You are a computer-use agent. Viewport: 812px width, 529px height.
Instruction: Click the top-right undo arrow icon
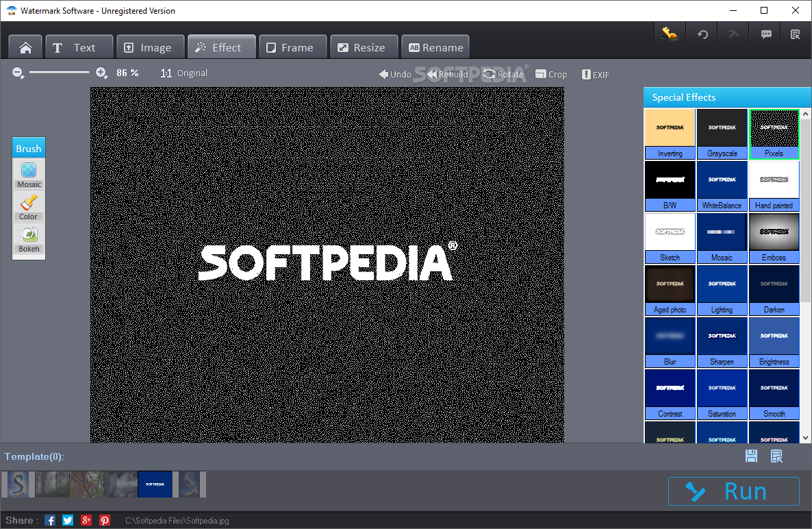coord(702,34)
